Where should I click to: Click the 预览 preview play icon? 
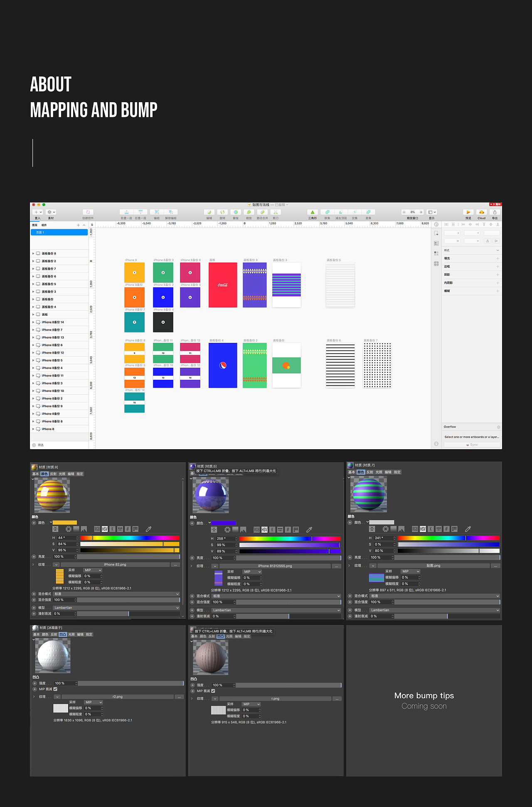pyautogui.click(x=468, y=212)
